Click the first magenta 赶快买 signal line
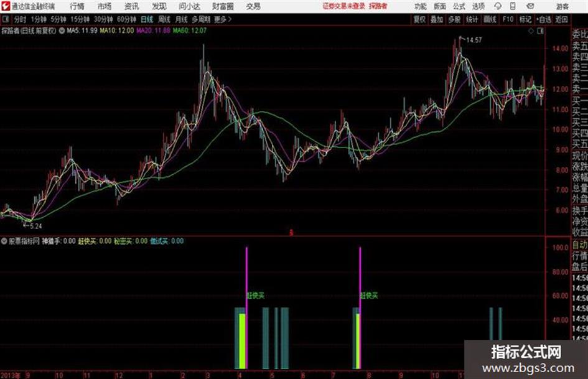Image resolution: width=588 pixels, height=379 pixels. click(x=247, y=307)
